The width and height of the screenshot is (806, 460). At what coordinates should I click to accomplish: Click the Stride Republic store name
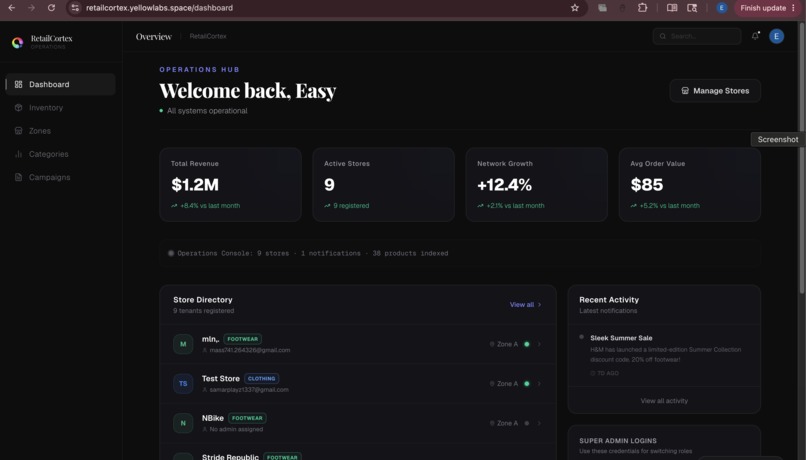click(230, 456)
